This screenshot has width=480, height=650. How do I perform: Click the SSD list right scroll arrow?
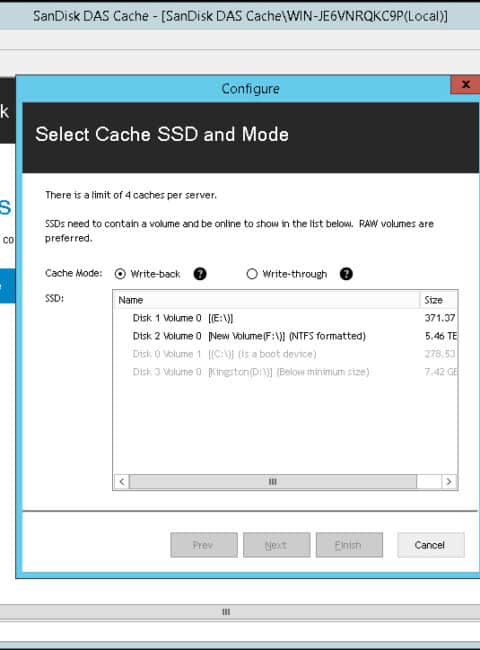click(x=449, y=482)
